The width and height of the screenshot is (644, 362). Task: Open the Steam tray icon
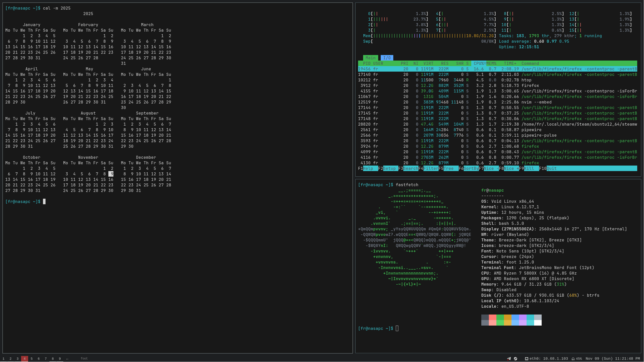pyautogui.click(x=516, y=359)
